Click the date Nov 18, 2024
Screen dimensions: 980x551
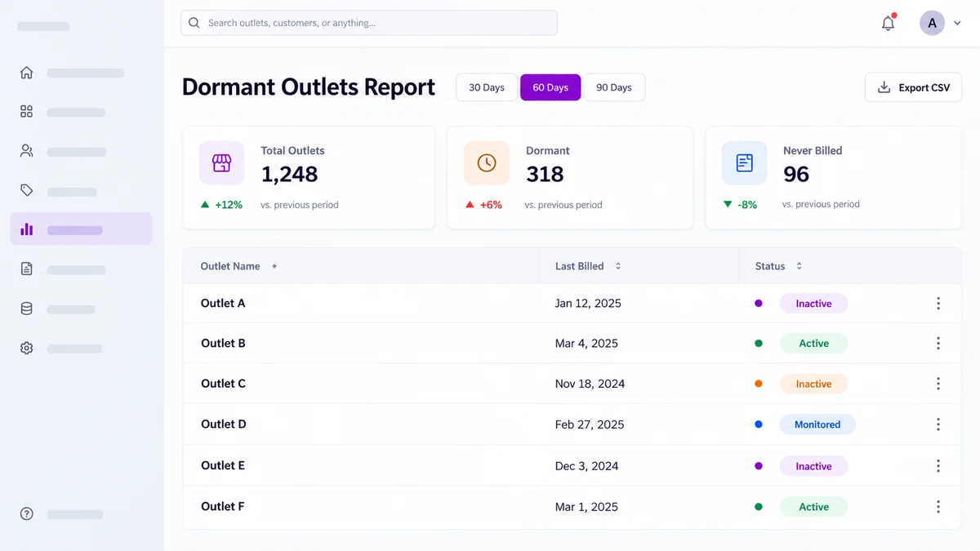point(590,384)
